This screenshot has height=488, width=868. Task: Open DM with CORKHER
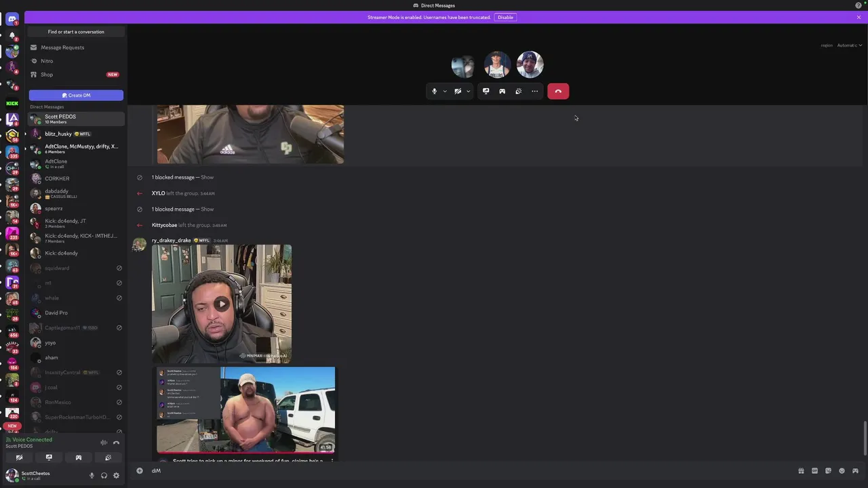click(x=76, y=178)
